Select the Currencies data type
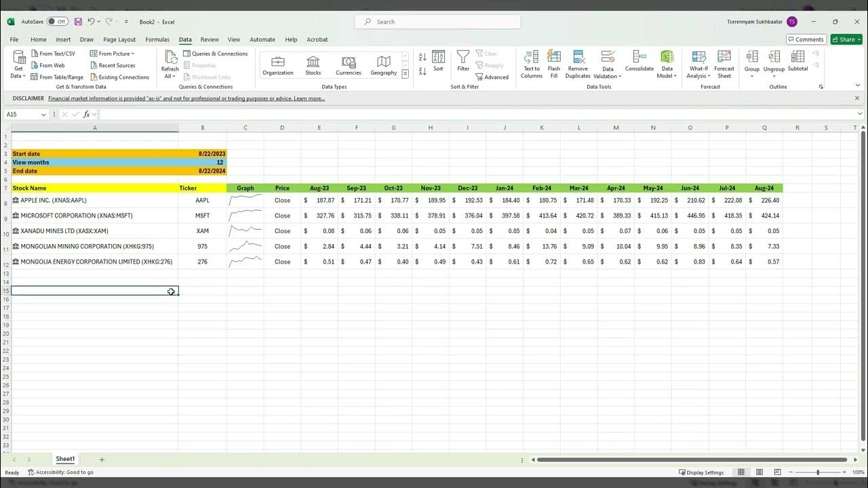 point(349,66)
